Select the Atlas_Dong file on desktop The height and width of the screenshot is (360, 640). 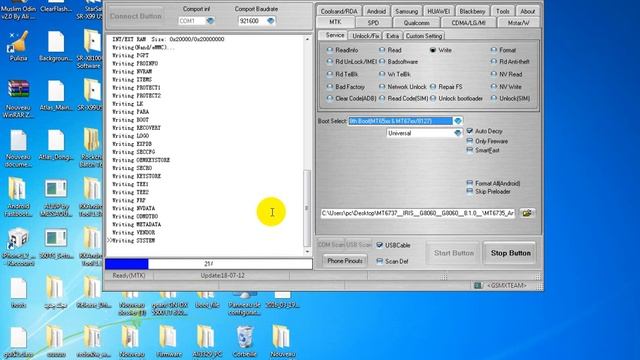coord(56,144)
